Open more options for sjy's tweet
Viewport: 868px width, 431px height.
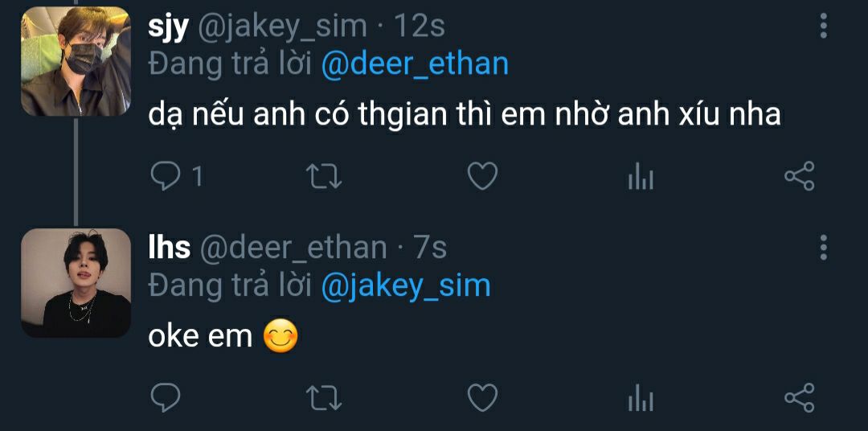[x=824, y=26]
